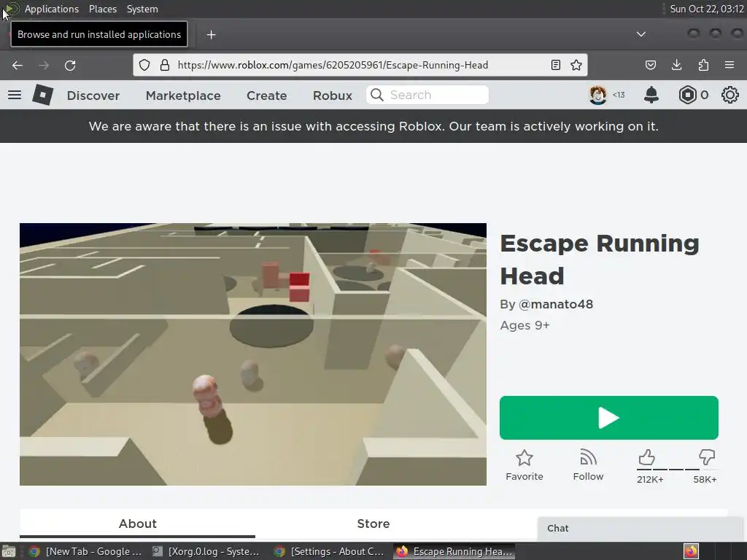Expand the Chat panel

tap(640, 529)
